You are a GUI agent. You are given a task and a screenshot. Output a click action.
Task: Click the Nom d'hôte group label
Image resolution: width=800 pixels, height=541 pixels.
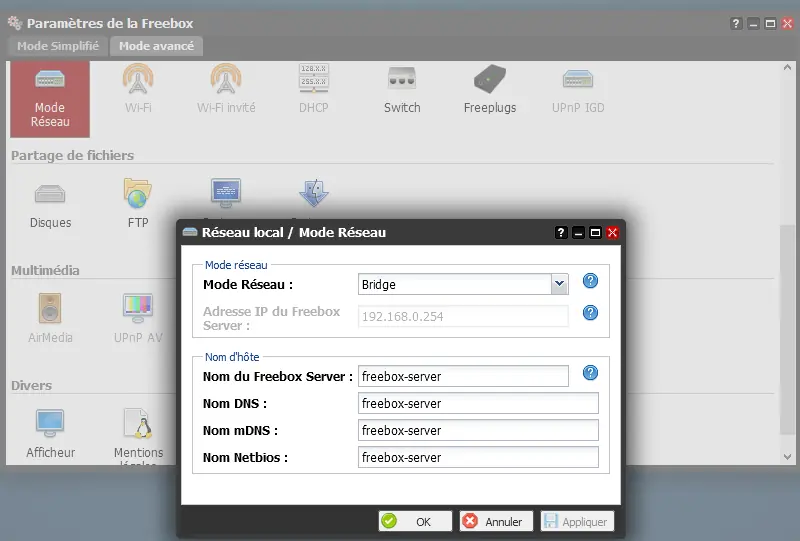pos(232,357)
